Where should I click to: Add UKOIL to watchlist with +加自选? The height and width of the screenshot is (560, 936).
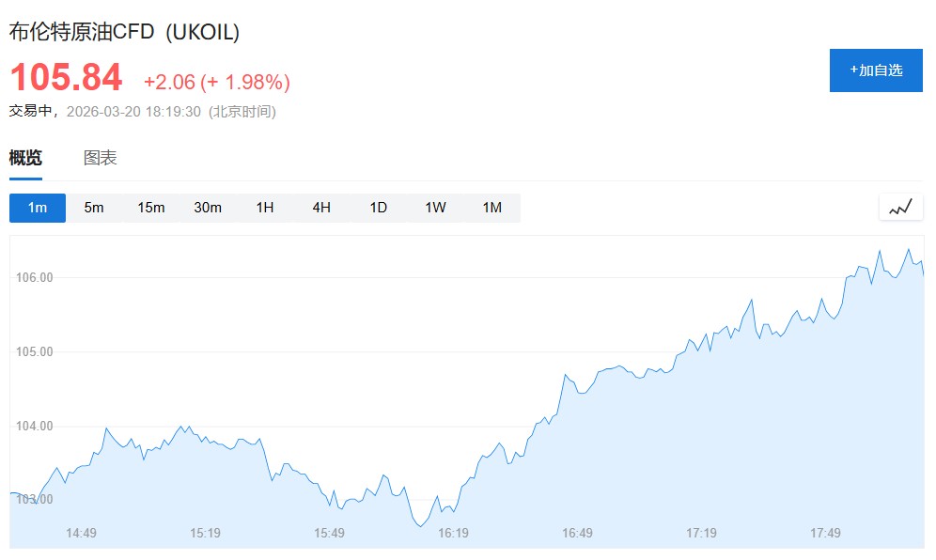tap(876, 70)
